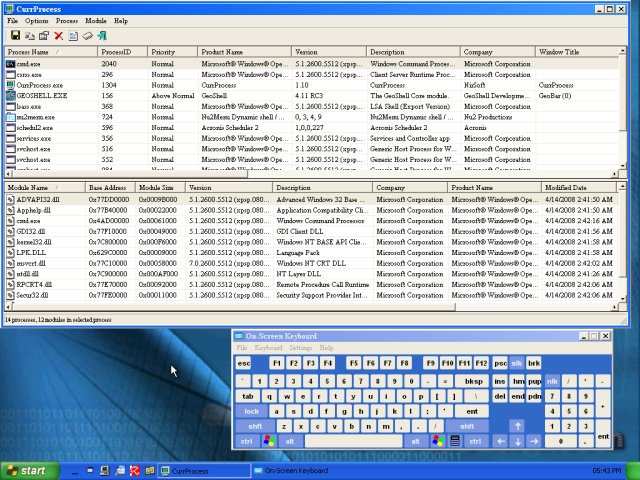Select the cmd.exe process row icon
Image resolution: width=640 pixels, height=480 pixels.
click(11, 64)
